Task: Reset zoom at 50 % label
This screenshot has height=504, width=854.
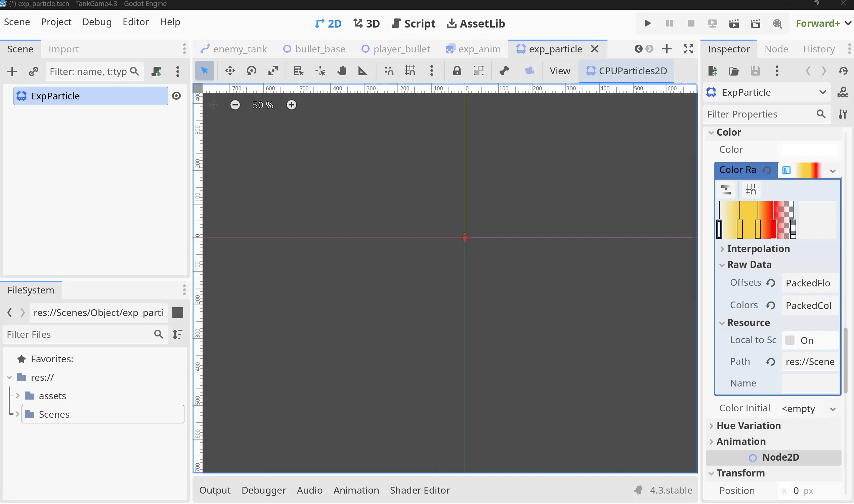Action: [x=263, y=105]
